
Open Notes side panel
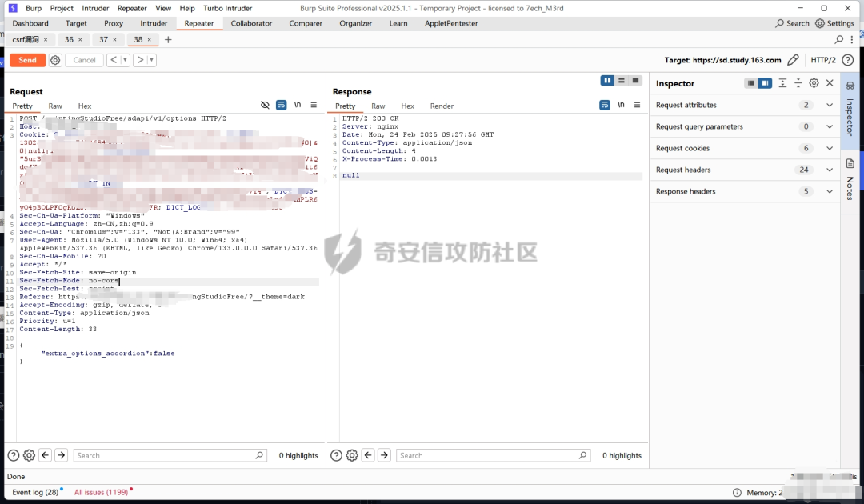(x=850, y=182)
